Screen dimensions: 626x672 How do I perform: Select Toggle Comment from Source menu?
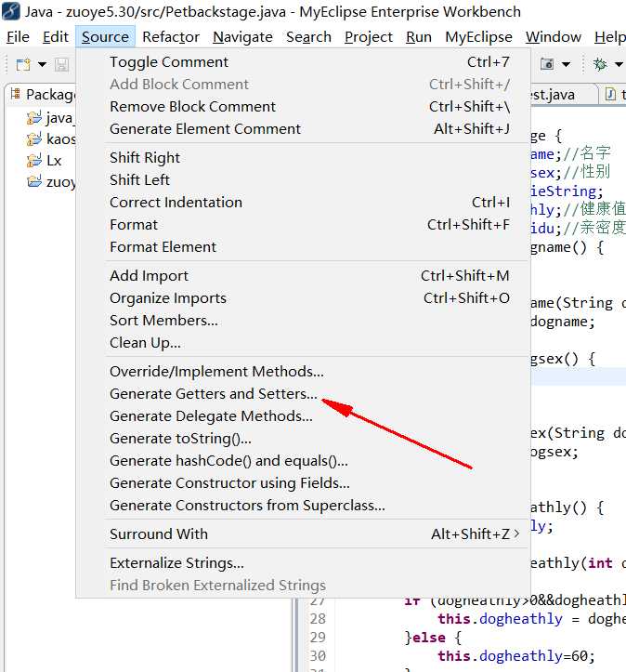169,62
